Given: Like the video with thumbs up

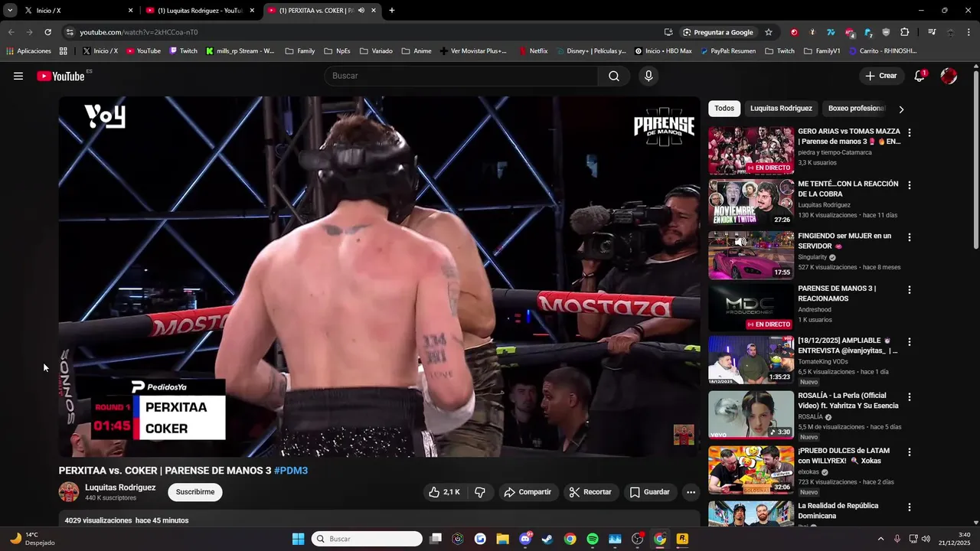Looking at the screenshot, I should click(x=444, y=492).
